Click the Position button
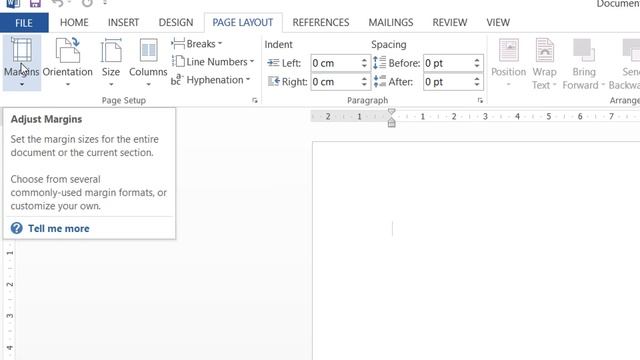 [x=509, y=63]
